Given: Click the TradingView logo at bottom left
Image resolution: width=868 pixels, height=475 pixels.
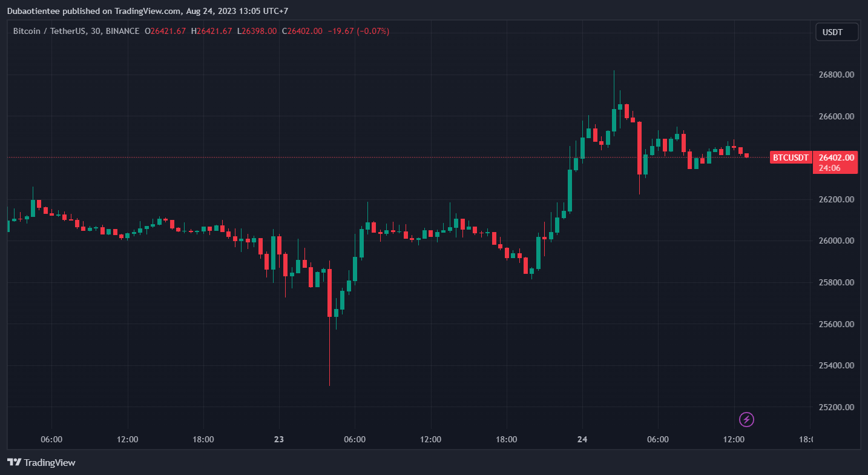Looking at the screenshot, I should coord(41,462).
